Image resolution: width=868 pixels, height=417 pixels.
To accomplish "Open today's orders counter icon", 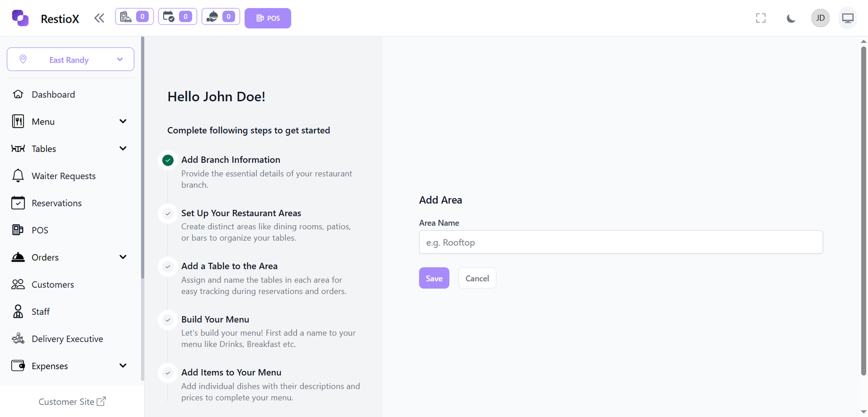I will pos(134,17).
